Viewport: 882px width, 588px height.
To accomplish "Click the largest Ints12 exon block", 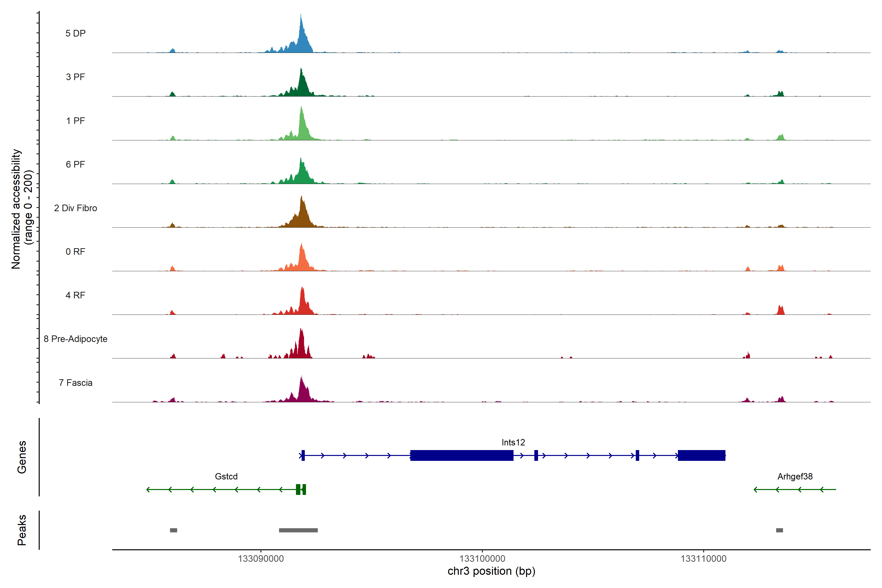I will (x=462, y=456).
